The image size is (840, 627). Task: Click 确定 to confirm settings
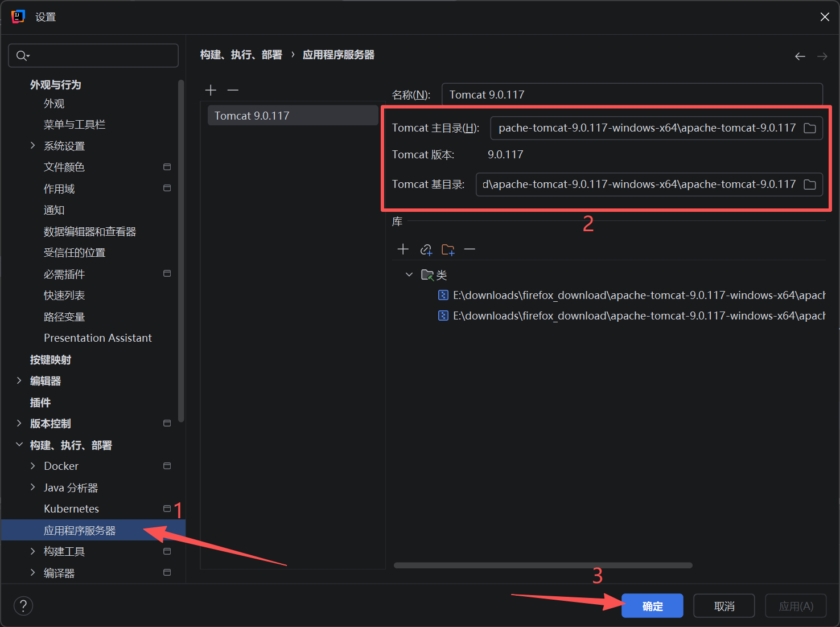652,606
